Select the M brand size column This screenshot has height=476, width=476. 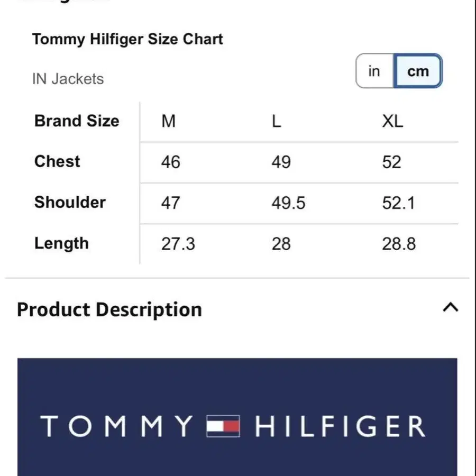(x=169, y=121)
